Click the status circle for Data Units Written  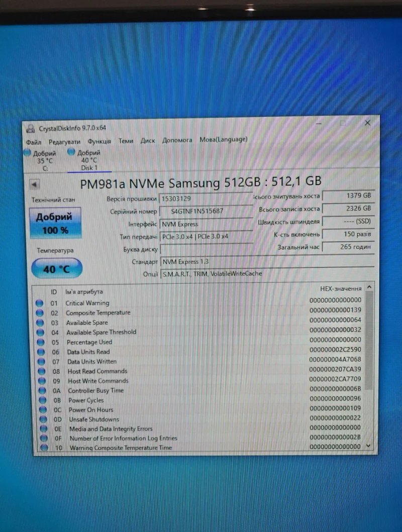pos(41,362)
